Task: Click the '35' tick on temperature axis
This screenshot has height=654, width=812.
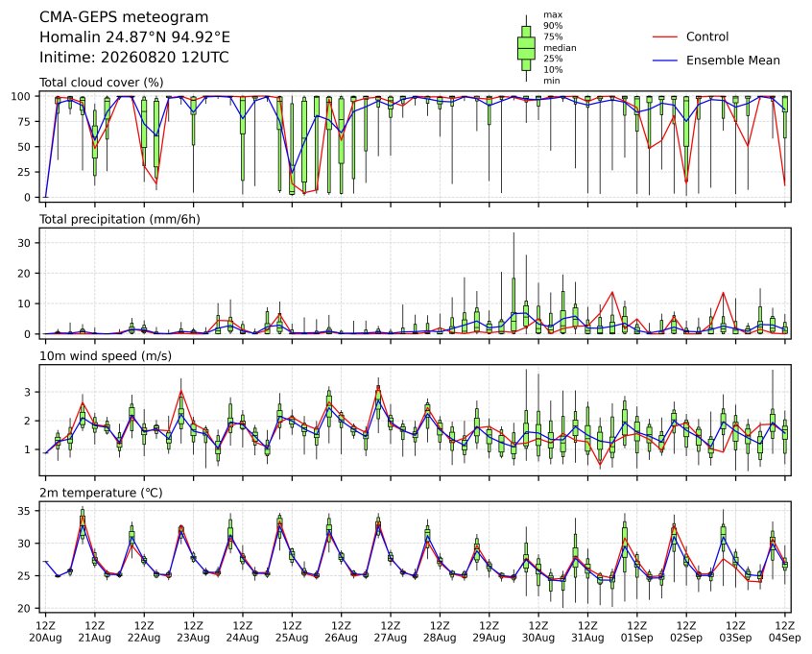Action: [x=24, y=511]
